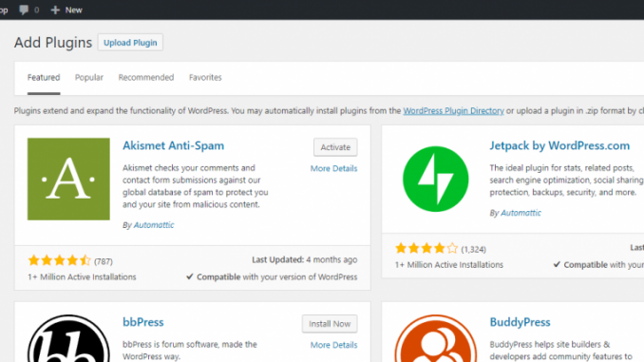Open the bbPress title link

[142, 322]
